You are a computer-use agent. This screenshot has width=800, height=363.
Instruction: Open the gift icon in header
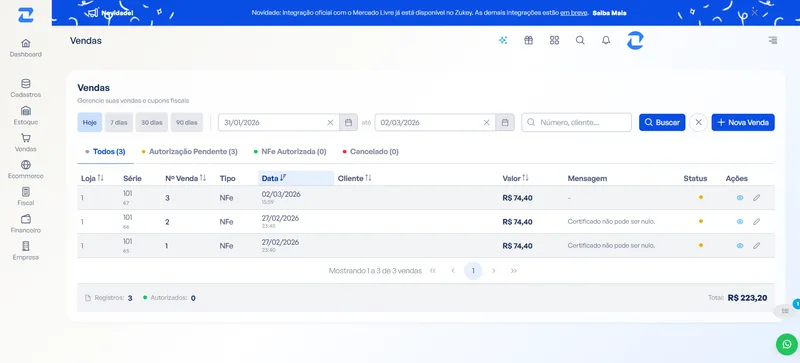pyautogui.click(x=529, y=40)
